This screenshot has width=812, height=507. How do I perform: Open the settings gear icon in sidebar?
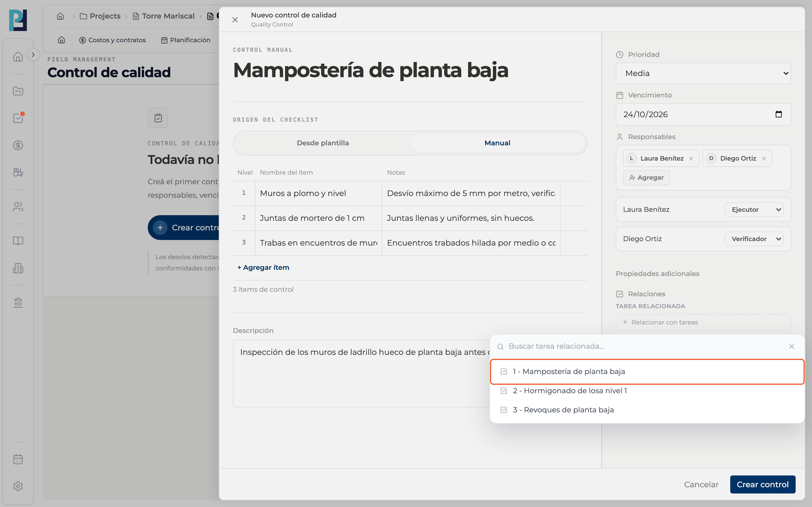18,486
